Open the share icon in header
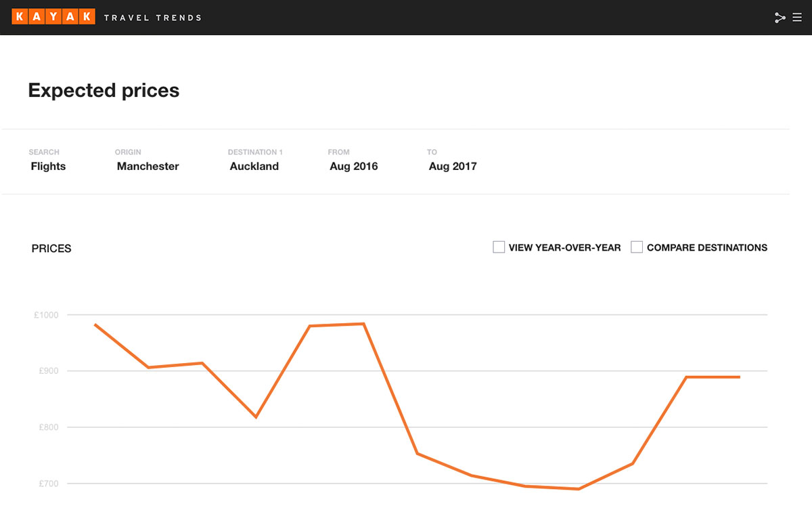Viewport: 812px width, 508px height. [x=780, y=18]
